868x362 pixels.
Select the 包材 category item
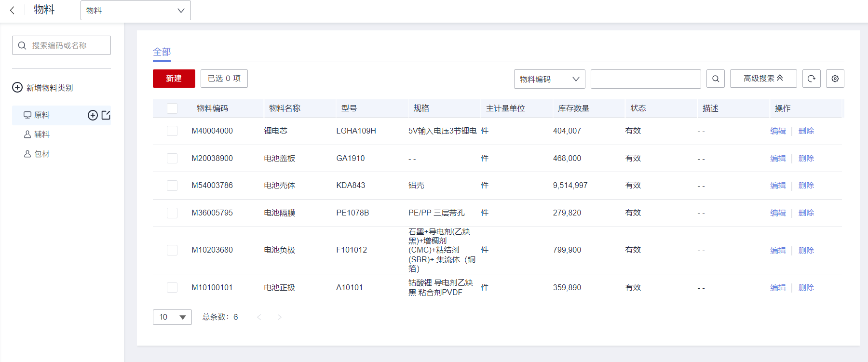tap(41, 154)
